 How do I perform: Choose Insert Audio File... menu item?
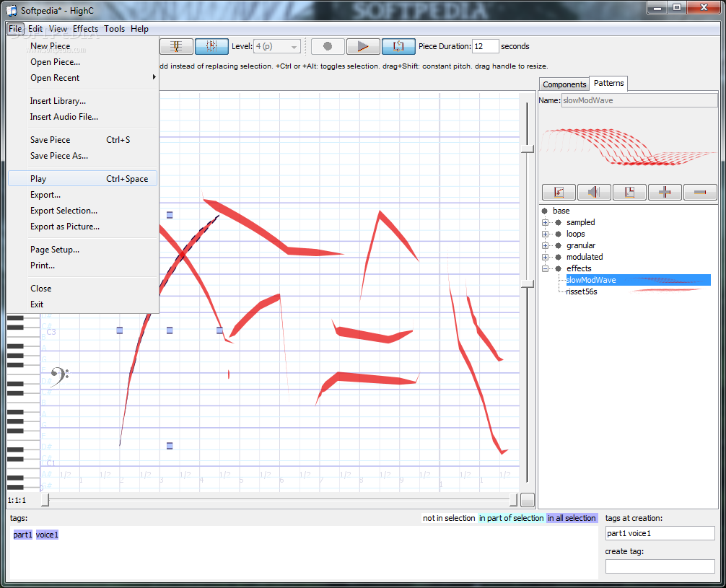point(82,117)
